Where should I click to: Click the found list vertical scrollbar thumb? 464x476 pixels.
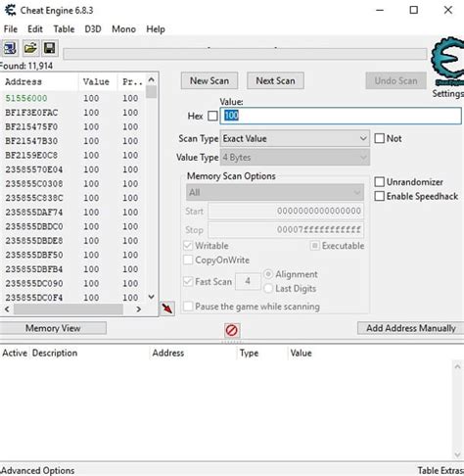click(151, 91)
